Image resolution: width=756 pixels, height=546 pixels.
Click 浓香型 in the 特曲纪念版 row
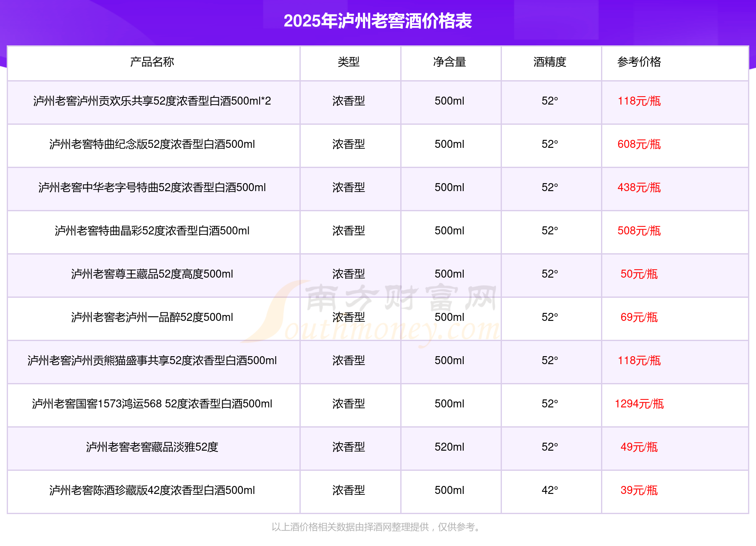pyautogui.click(x=349, y=144)
